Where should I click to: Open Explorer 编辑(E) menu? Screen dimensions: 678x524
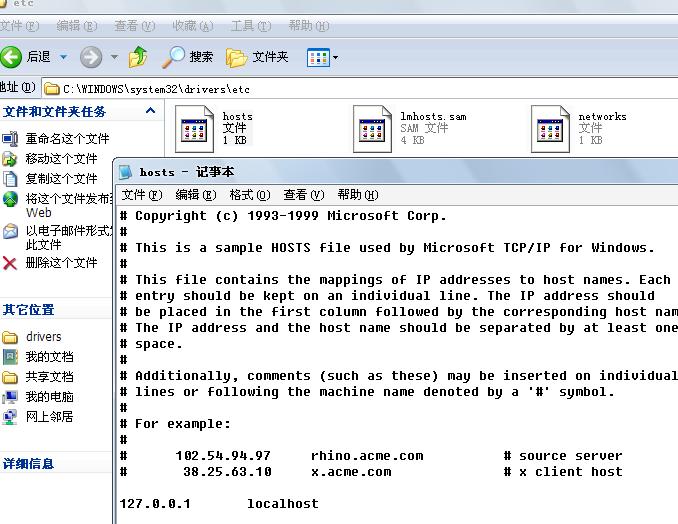pyautogui.click(x=77, y=26)
